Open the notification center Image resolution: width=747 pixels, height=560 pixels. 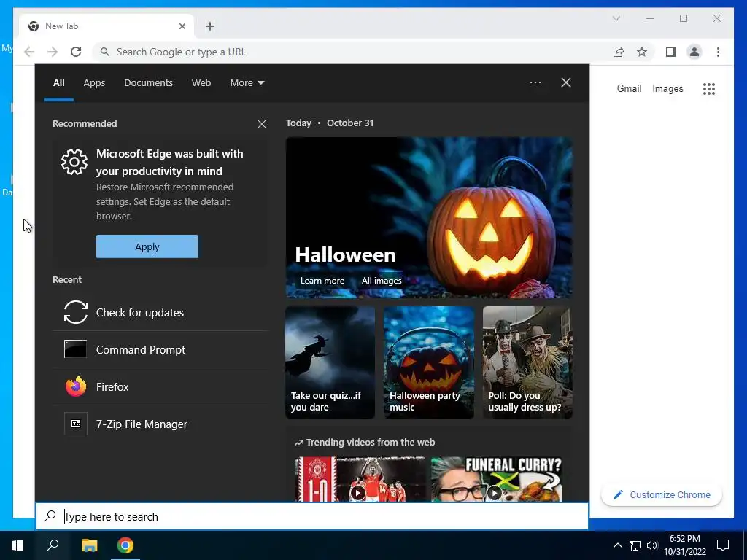click(723, 545)
